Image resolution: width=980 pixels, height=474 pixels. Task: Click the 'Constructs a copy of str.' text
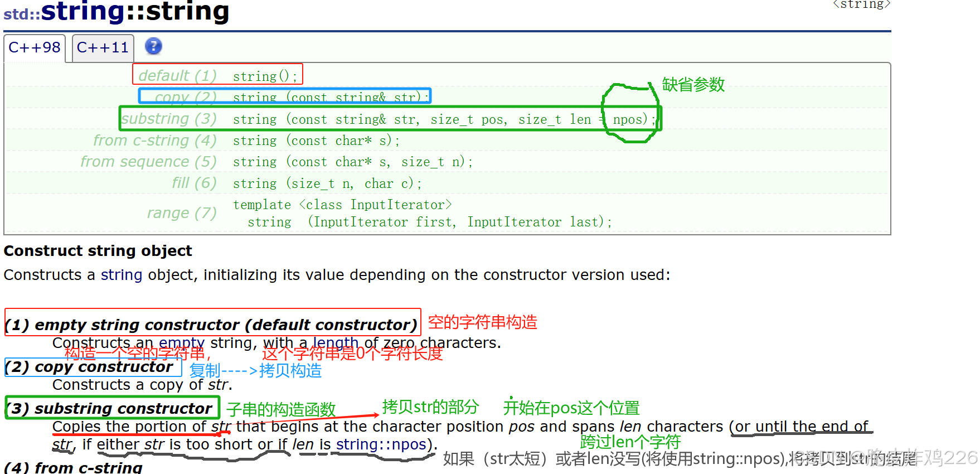click(142, 385)
